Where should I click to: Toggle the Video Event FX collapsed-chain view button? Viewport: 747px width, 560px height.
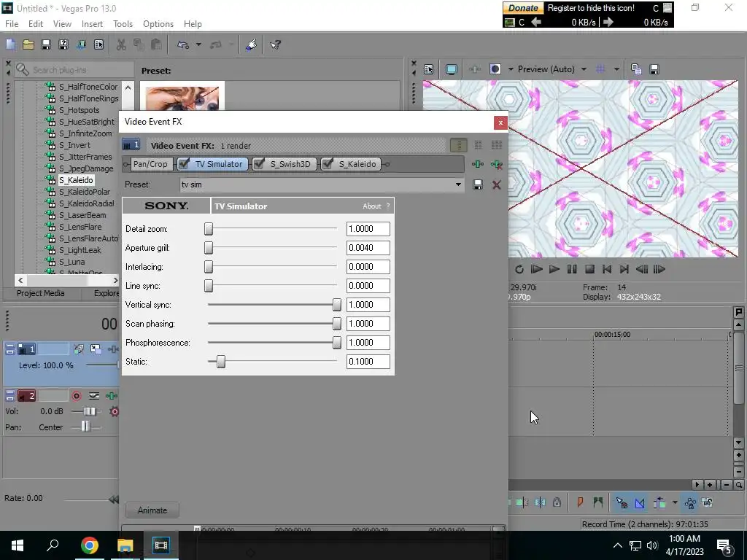coord(458,145)
